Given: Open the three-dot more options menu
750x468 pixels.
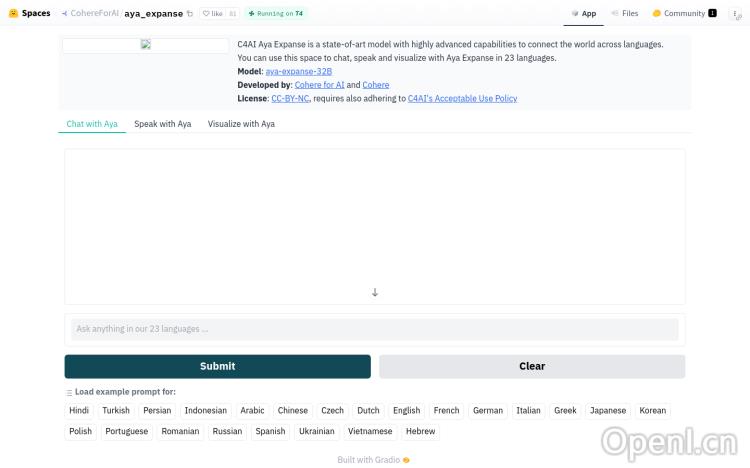Looking at the screenshot, I should [x=735, y=14].
